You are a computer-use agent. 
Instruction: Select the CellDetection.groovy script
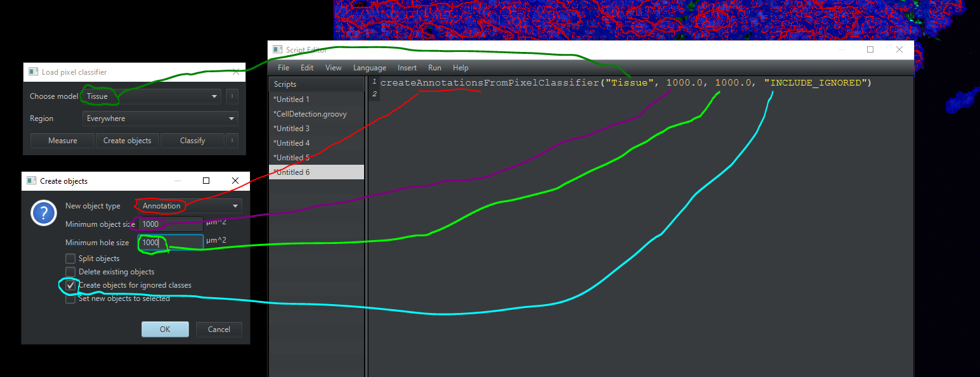[x=310, y=114]
